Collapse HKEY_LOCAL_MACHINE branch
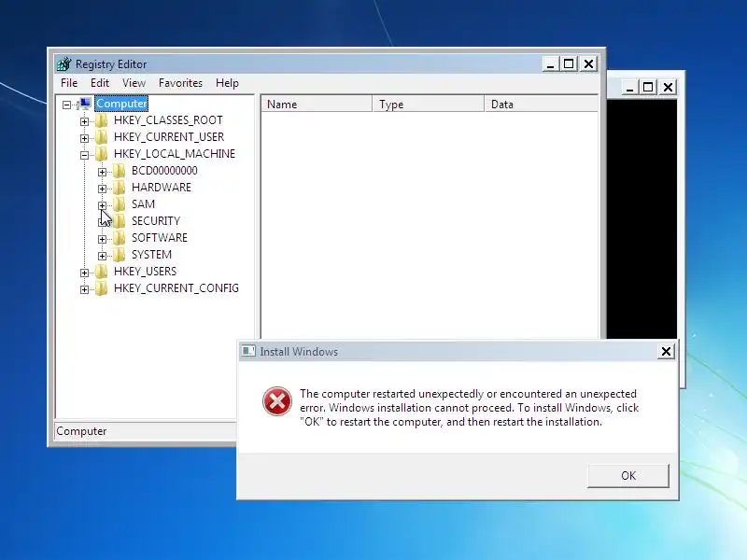The width and height of the screenshot is (747, 560). point(84,155)
